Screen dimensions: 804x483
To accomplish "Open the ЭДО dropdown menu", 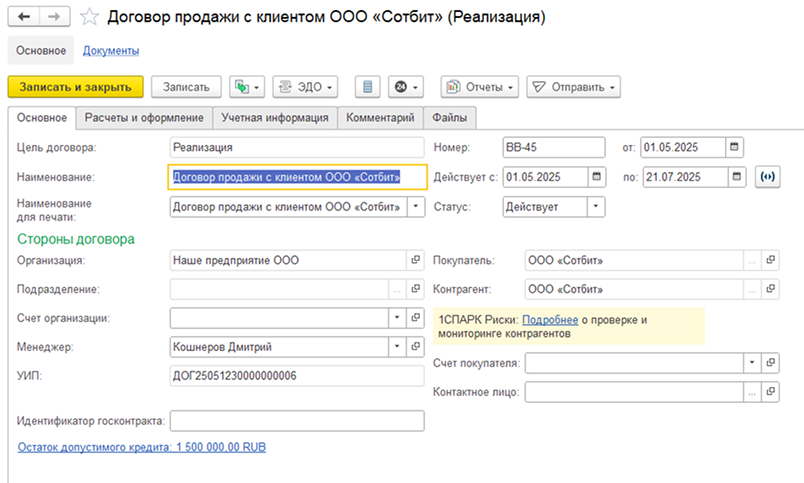I will click(304, 87).
